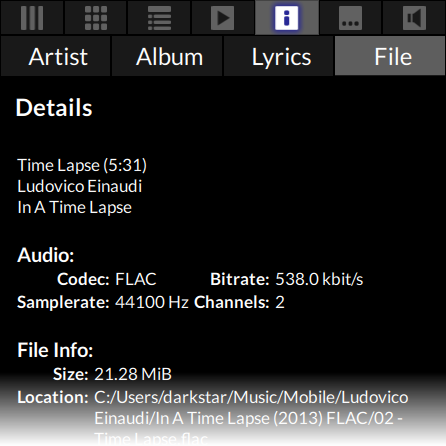Open the now playing play icon
Screen dimensions: 446x446
pos(223,17)
